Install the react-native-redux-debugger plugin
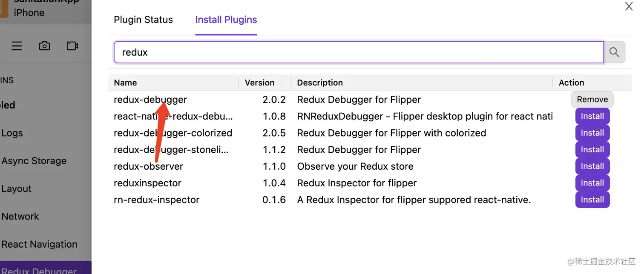Viewport: 644px width, 274px height. coord(592,116)
